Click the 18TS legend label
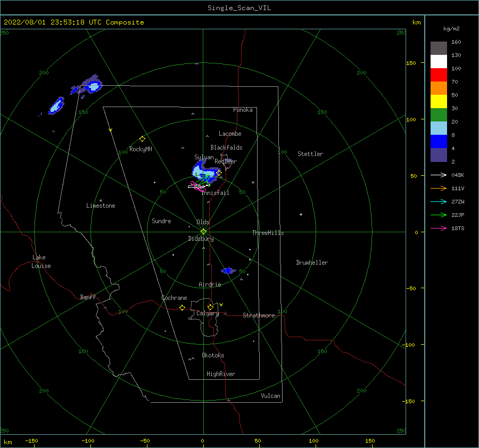This screenshot has height=448, width=479. coord(458,228)
